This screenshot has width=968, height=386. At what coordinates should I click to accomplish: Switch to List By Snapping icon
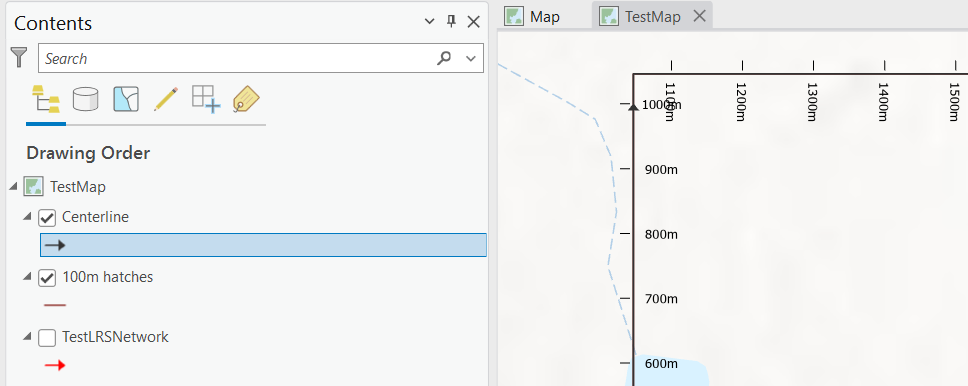pyautogui.click(x=206, y=99)
